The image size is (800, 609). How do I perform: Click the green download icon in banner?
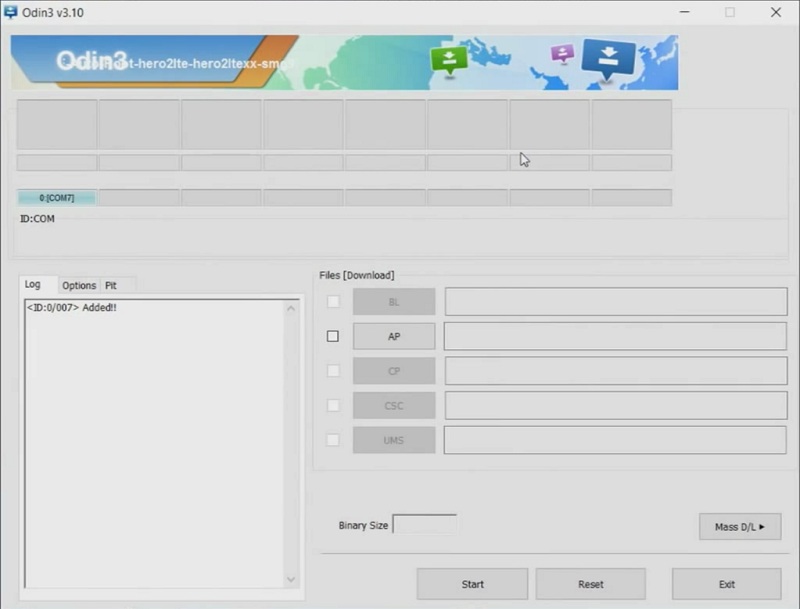(x=449, y=60)
